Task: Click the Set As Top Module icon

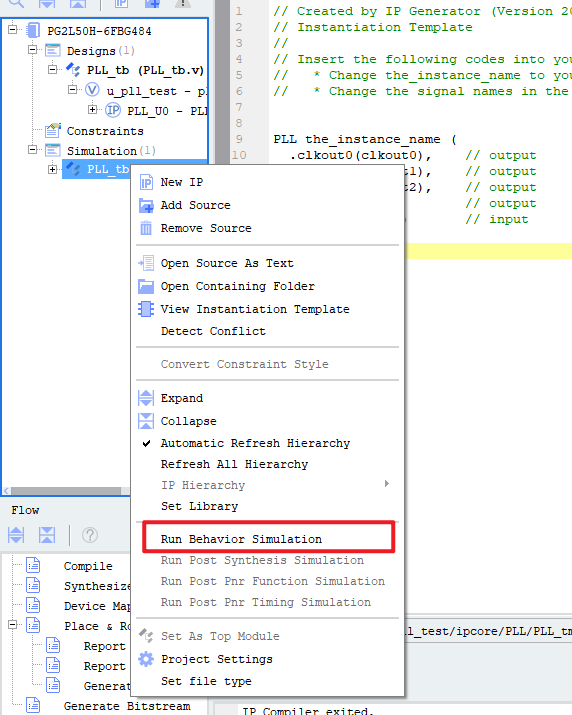Action: pos(146,635)
